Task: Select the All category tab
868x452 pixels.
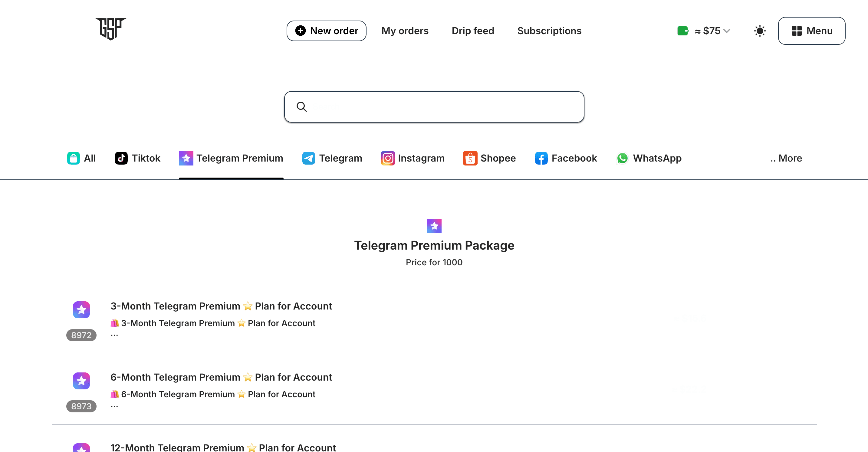Action: 81,158
